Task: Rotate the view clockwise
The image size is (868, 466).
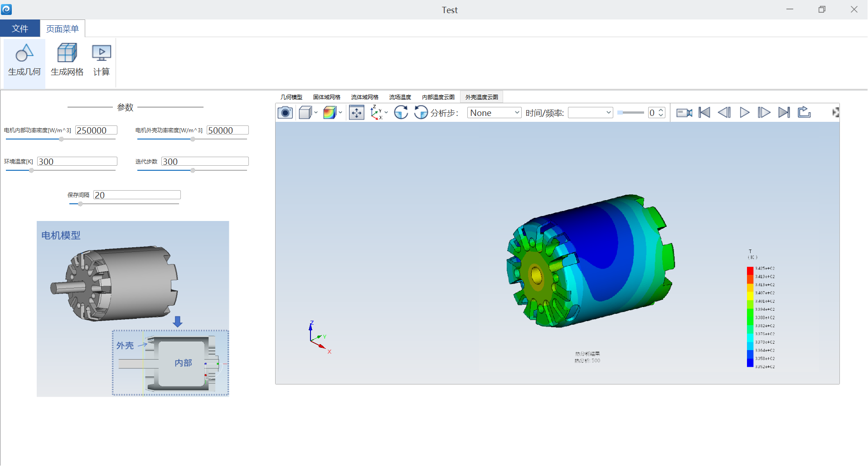Action: click(401, 112)
